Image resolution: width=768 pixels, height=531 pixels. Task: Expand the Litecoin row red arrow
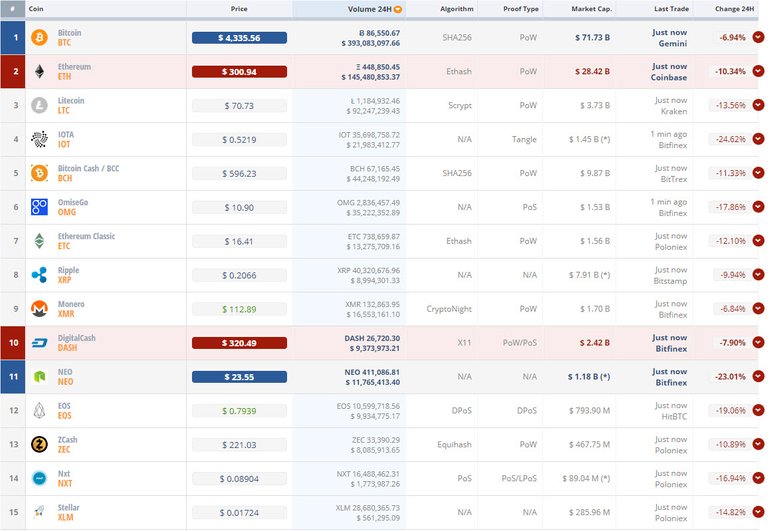[x=758, y=105]
